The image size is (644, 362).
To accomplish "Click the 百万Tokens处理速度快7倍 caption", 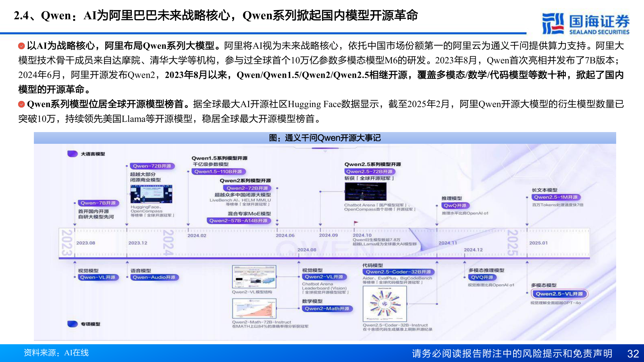I will pyautogui.click(x=558, y=205).
